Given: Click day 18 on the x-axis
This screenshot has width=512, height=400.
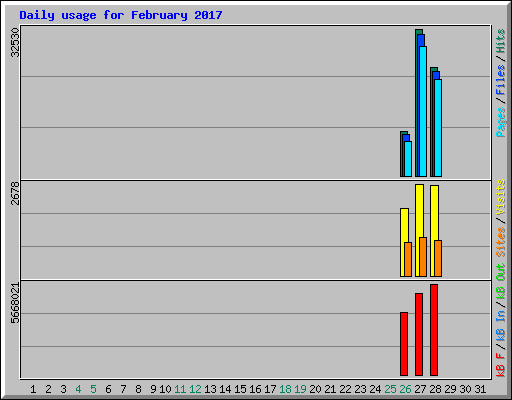Looking at the screenshot, I should pos(285,389).
